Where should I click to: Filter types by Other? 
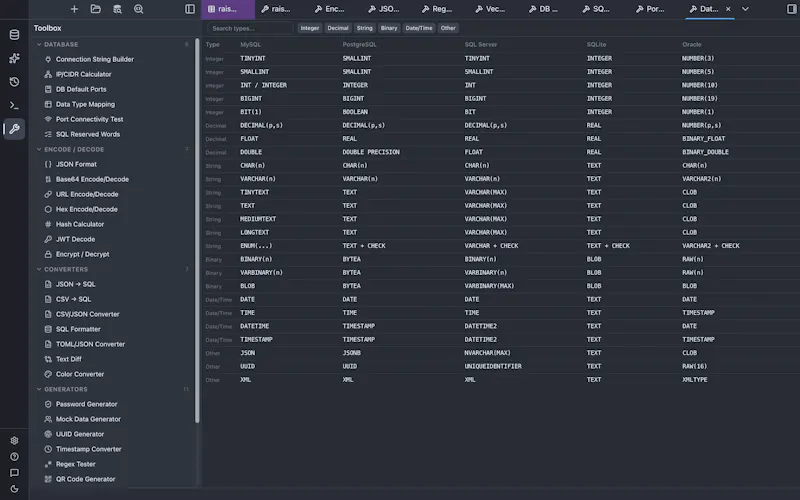(x=448, y=28)
